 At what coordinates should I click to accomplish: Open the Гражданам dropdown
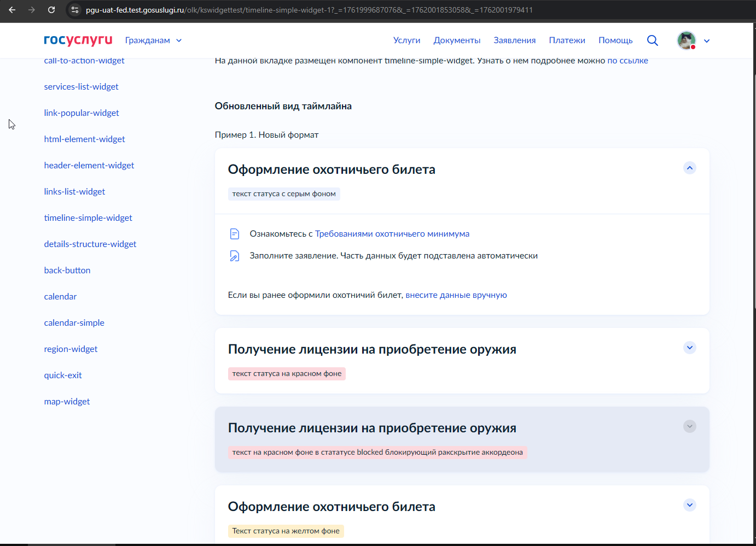153,40
